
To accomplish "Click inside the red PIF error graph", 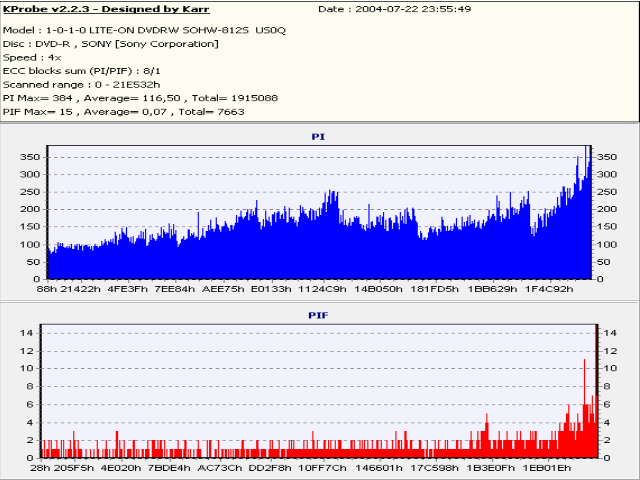I will point(319,391).
